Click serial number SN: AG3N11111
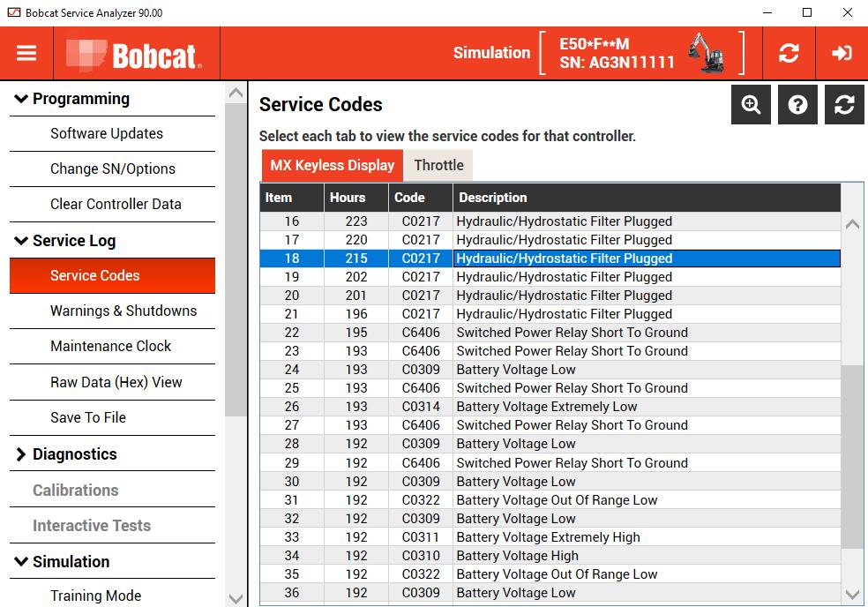Screen dimensions: 868x607 617,63
